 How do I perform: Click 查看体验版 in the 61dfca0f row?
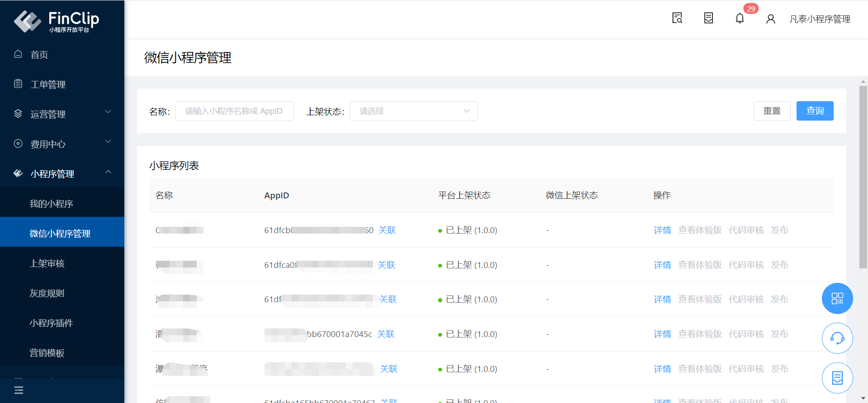[700, 265]
